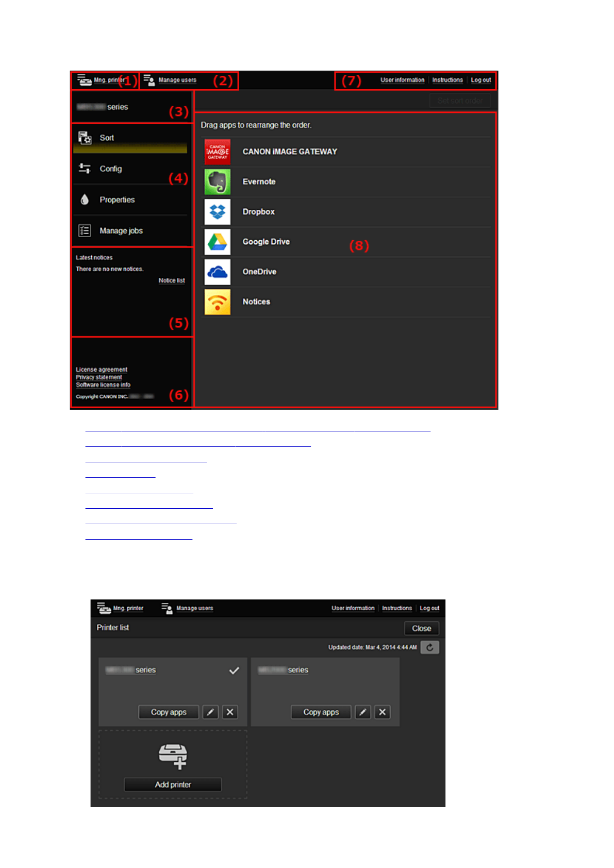Viewport: 614px width, 868px height.
Task: Click the refresh icon beside Updated date
Action: point(429,647)
